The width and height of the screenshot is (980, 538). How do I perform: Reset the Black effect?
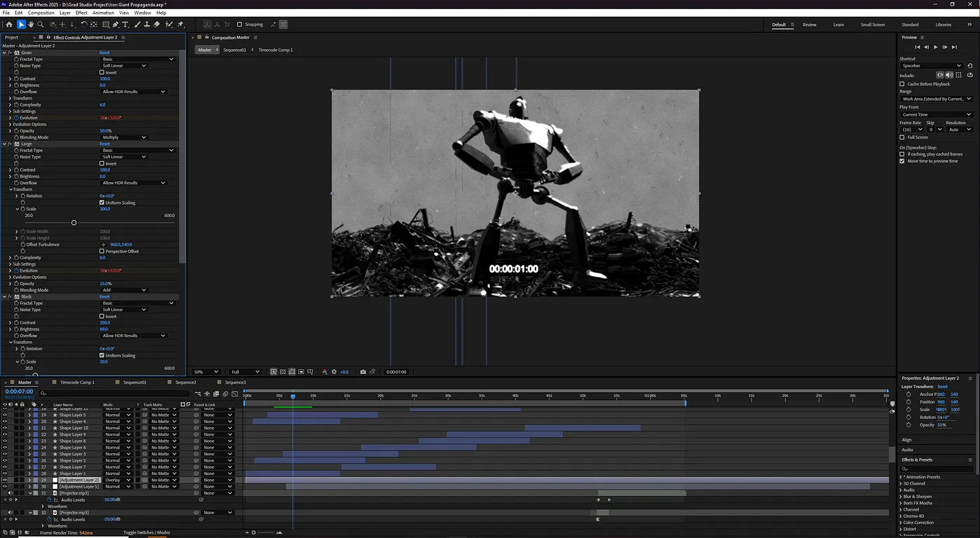(x=104, y=296)
